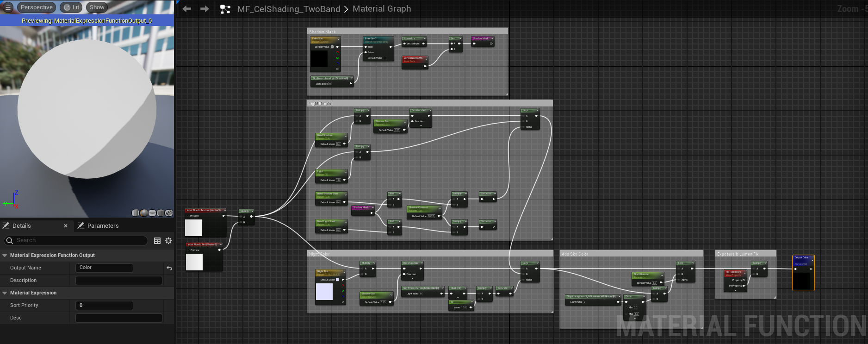Collapse the Material Expression Function Output section
Viewport: 868px width, 344px height.
tap(5, 255)
